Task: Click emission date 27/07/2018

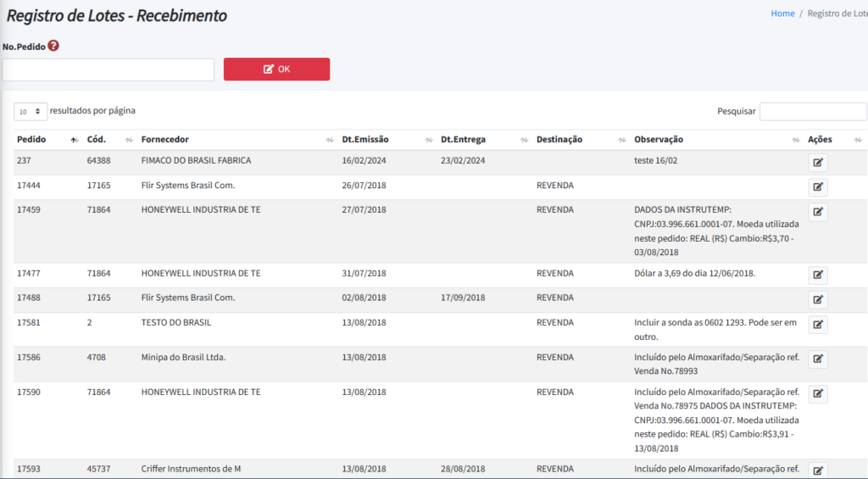Action: 364,210
